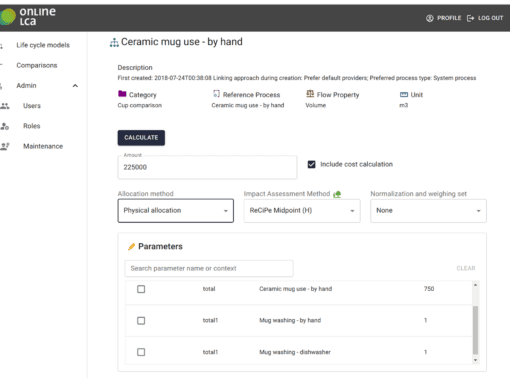Click the Reference Process icon
The image size is (510, 382).
coord(216,94)
